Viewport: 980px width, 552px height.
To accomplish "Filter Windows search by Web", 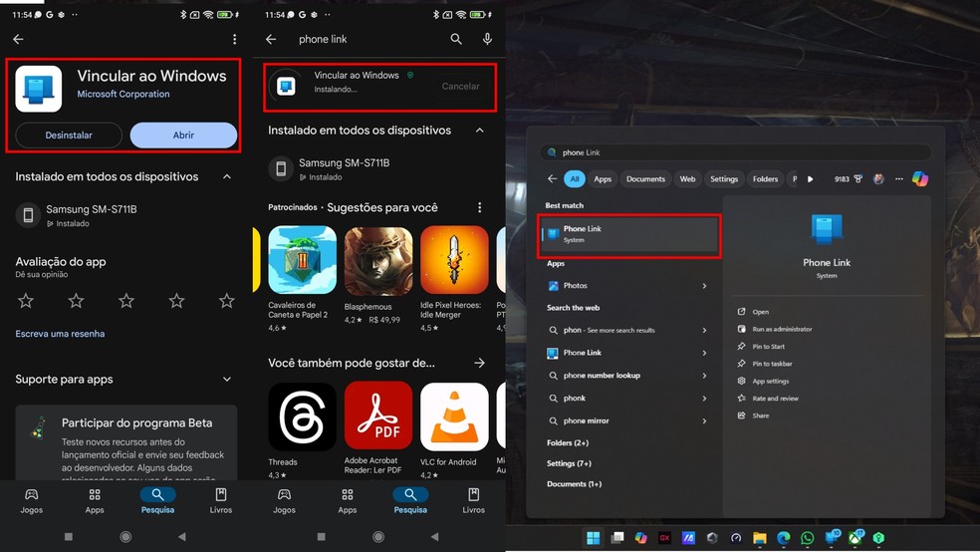I will (x=687, y=179).
